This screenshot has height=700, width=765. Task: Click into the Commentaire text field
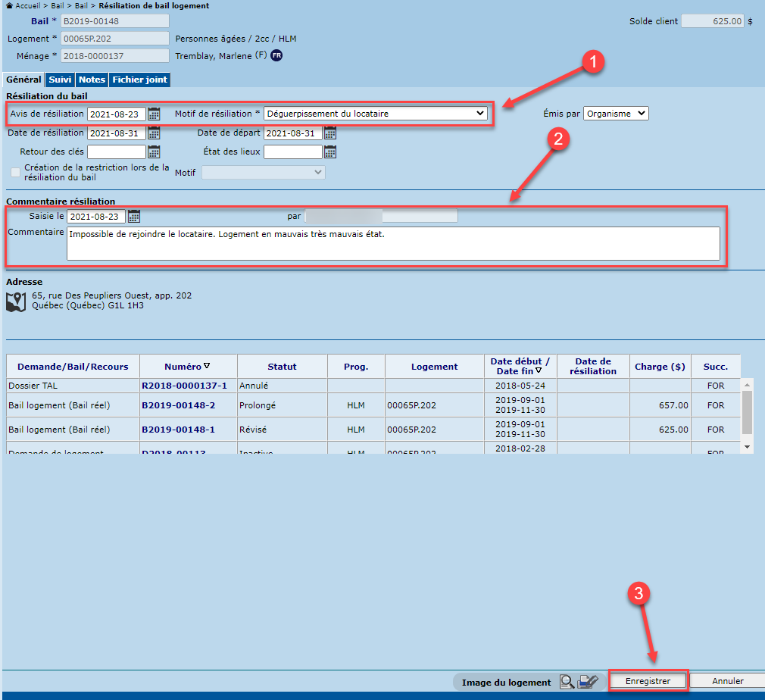pos(392,243)
